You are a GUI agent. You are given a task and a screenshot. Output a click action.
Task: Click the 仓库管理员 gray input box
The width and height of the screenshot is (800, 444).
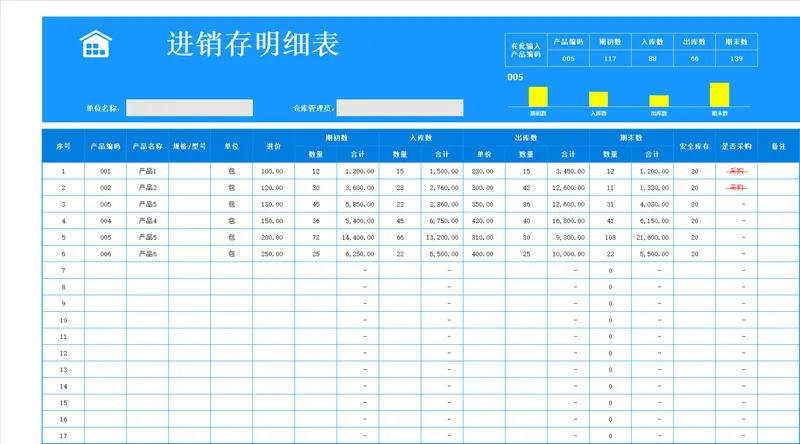[x=400, y=108]
